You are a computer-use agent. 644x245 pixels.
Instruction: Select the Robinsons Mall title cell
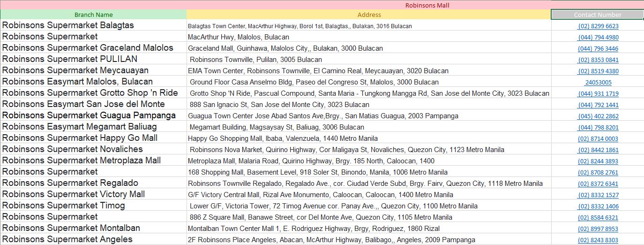pos(322,5)
